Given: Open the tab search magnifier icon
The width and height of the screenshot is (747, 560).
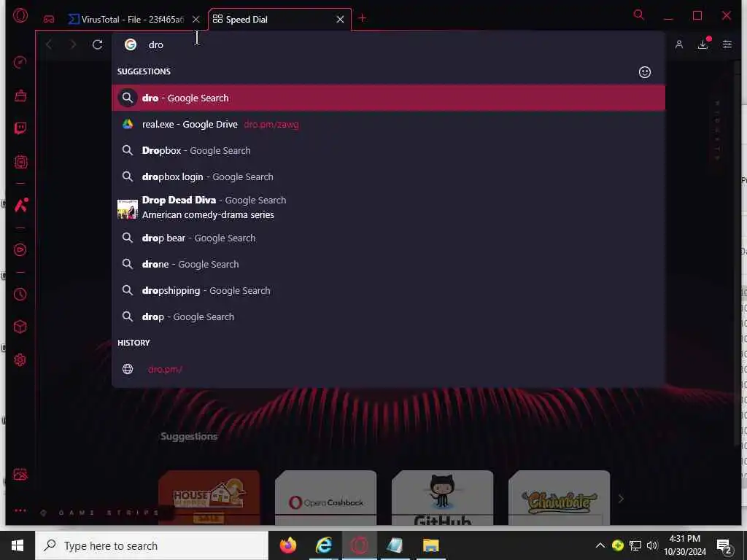Looking at the screenshot, I should (x=638, y=15).
